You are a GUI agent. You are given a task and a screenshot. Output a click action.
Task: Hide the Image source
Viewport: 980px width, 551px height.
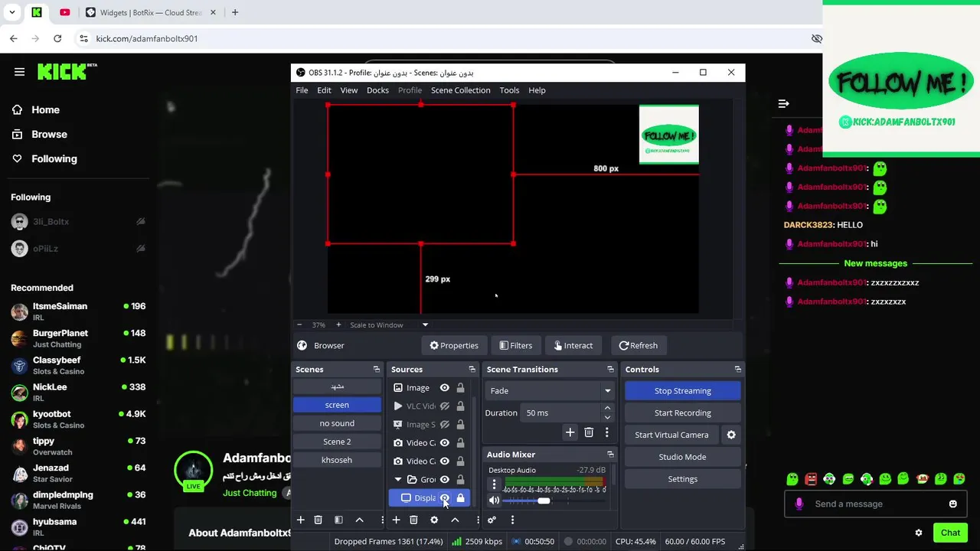pos(444,388)
